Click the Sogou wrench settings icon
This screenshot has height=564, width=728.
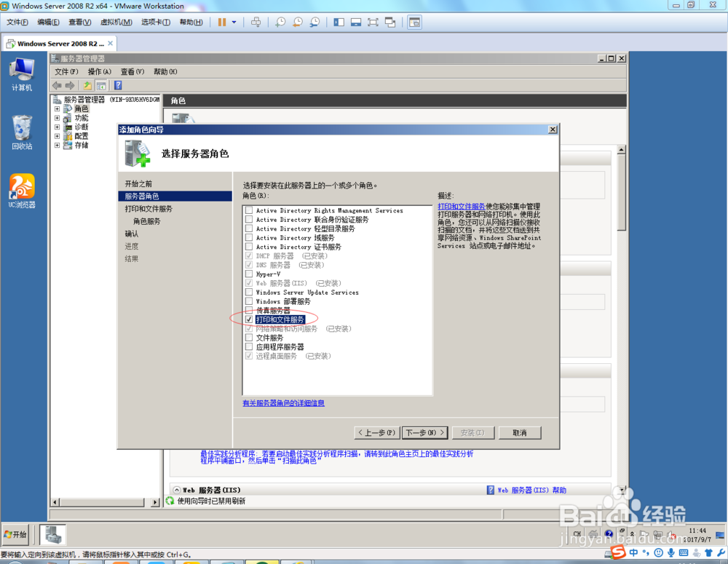point(721,552)
